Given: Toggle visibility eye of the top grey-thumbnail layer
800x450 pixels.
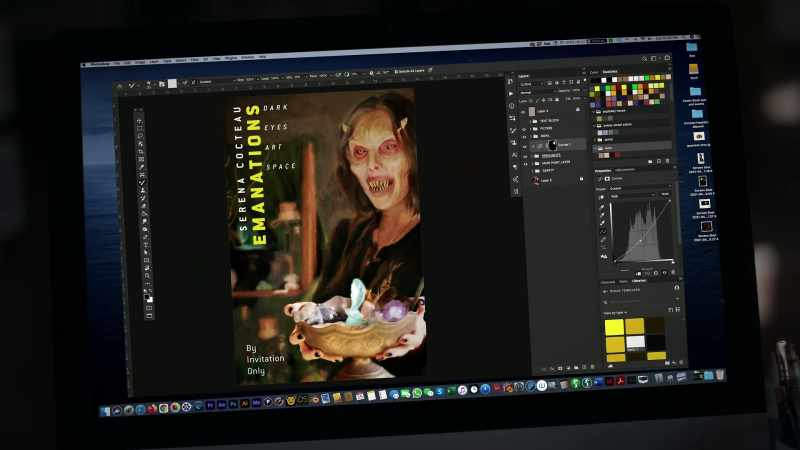Looking at the screenshot, I should (523, 112).
